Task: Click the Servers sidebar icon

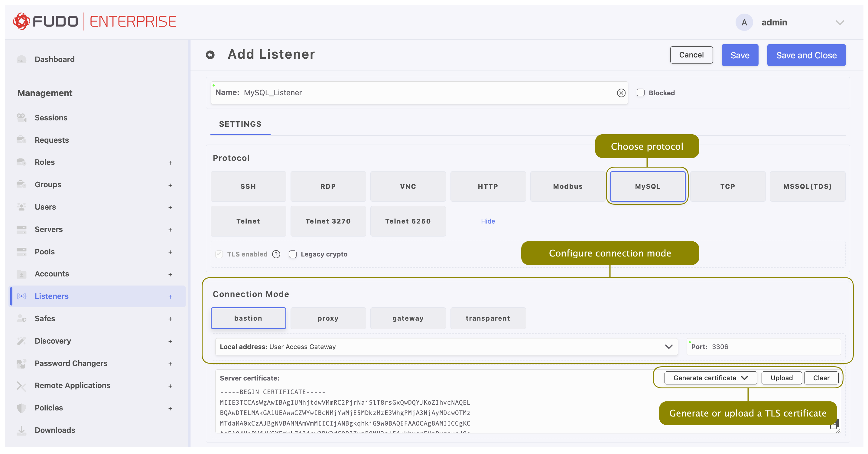Action: pyautogui.click(x=21, y=229)
